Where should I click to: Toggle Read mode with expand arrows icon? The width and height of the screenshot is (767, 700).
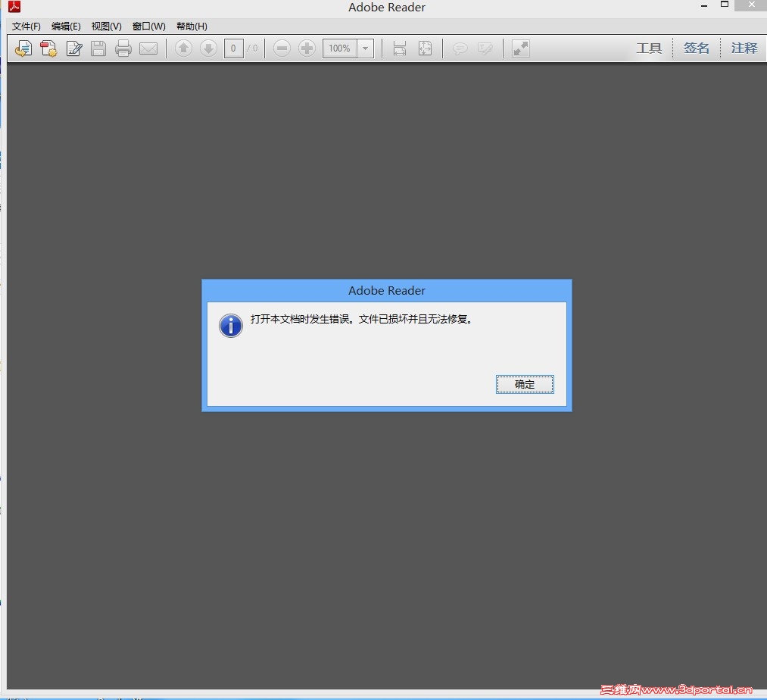click(520, 48)
